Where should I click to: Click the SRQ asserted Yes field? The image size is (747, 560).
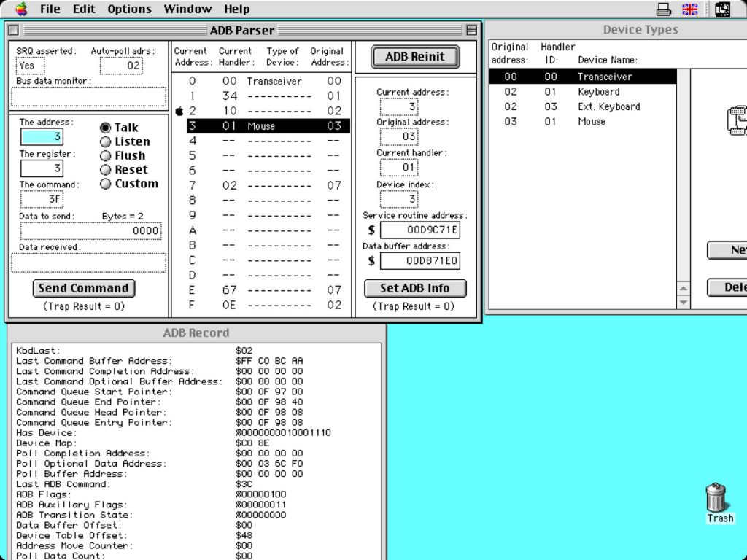30,66
